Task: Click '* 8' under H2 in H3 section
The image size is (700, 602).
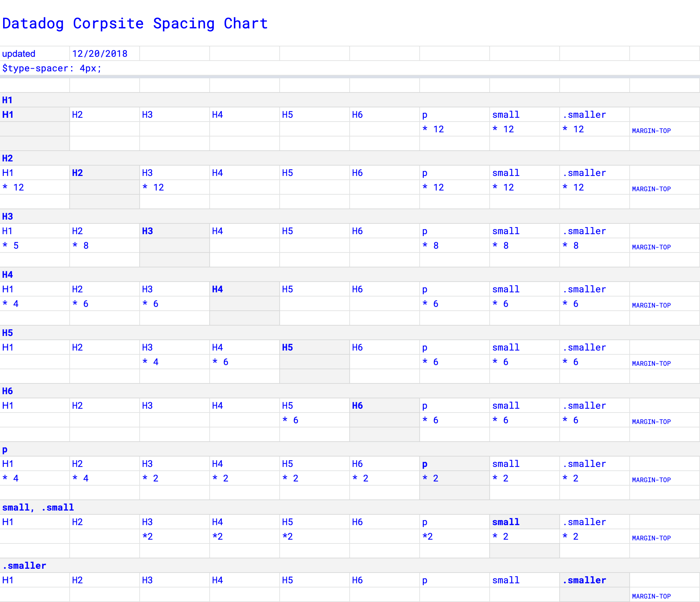Action: tap(105, 246)
